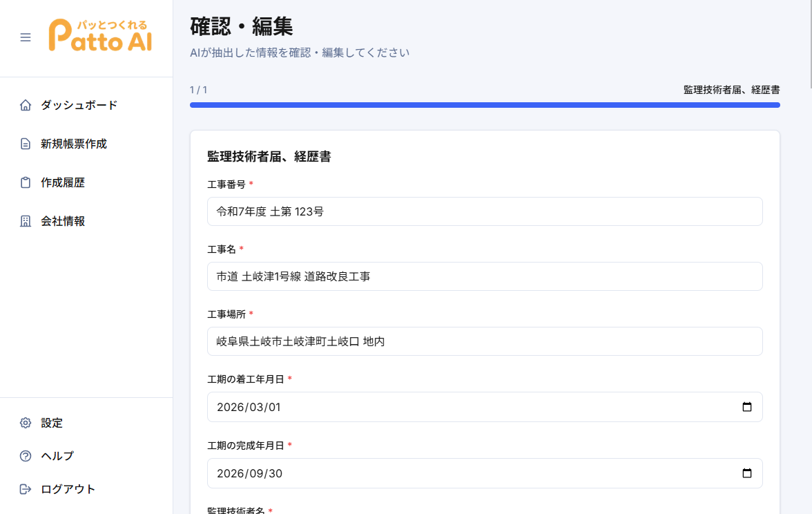The height and width of the screenshot is (514, 812).
Task: Edit the 工事場所 address field
Action: click(x=485, y=341)
